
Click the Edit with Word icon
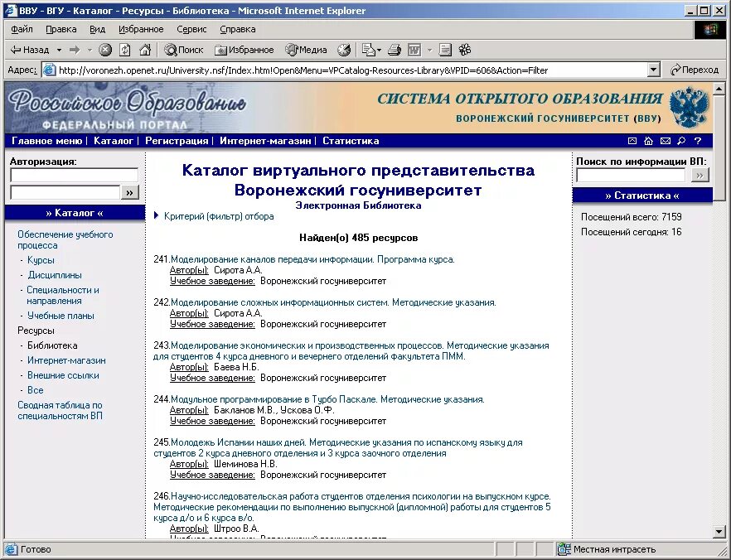coord(414,50)
